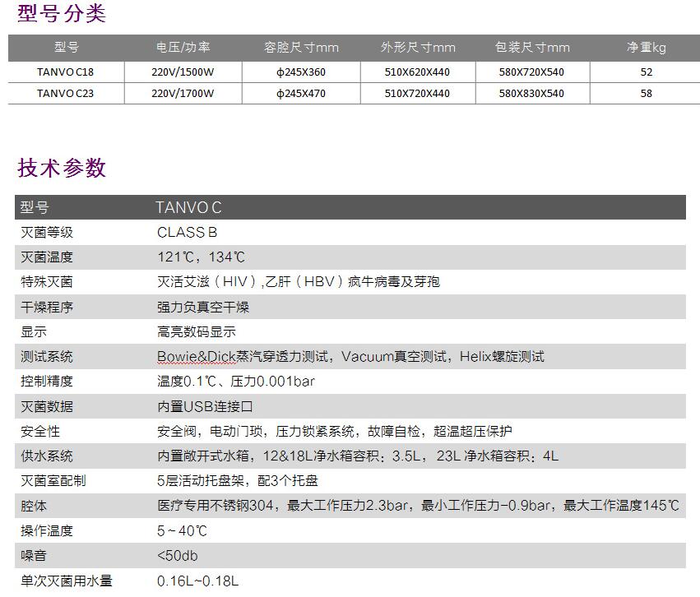Select the 医疗专用不锈钢304 chamber text

(x=419, y=506)
